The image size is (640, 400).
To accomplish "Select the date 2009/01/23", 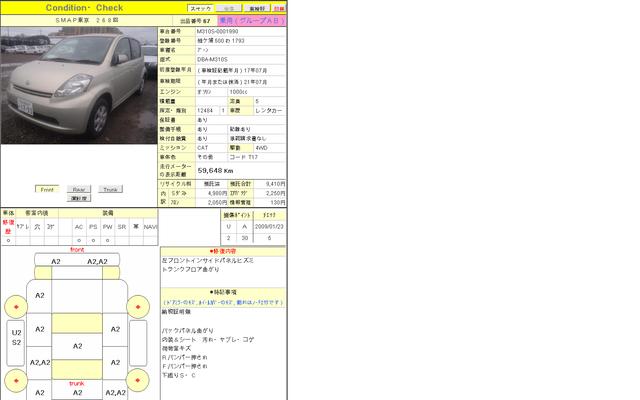I will coord(269,227).
